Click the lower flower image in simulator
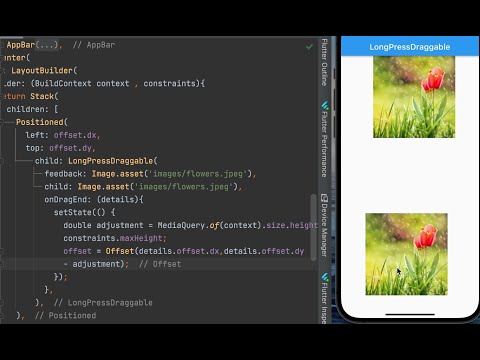Image resolution: width=480 pixels, height=360 pixels. point(406,254)
